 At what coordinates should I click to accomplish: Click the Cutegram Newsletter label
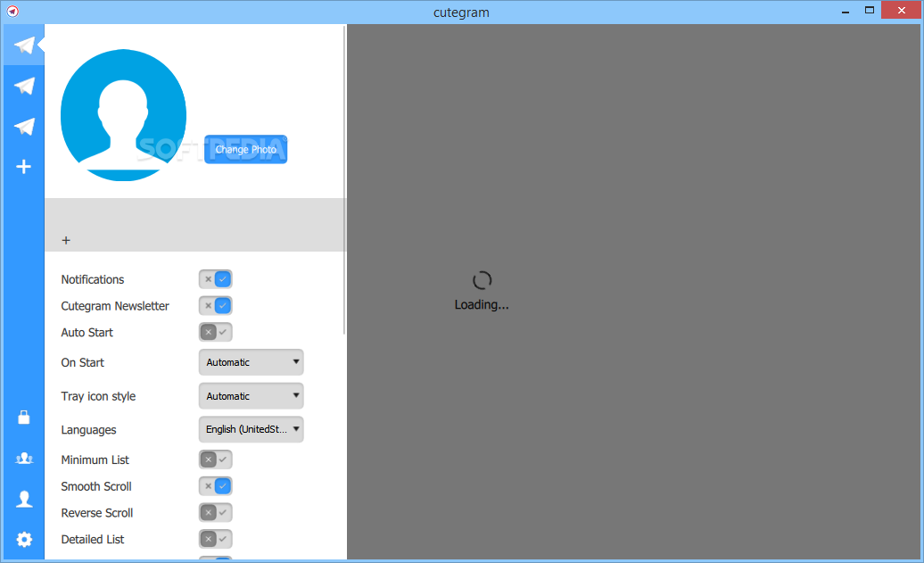coord(115,306)
